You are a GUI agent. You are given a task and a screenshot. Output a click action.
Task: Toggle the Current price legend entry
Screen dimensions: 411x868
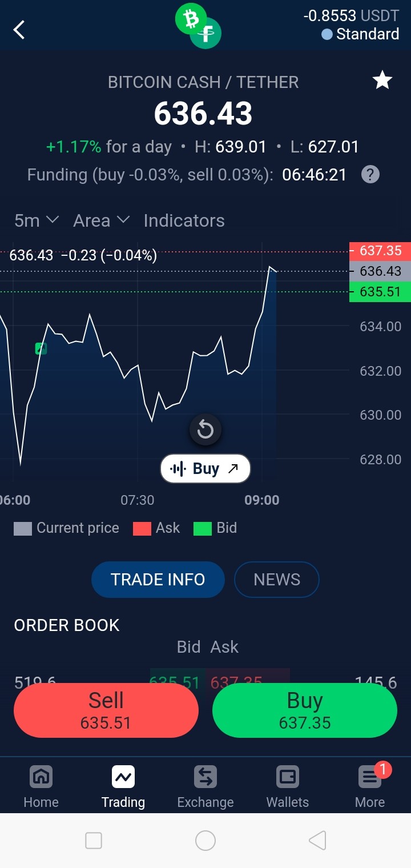click(66, 528)
